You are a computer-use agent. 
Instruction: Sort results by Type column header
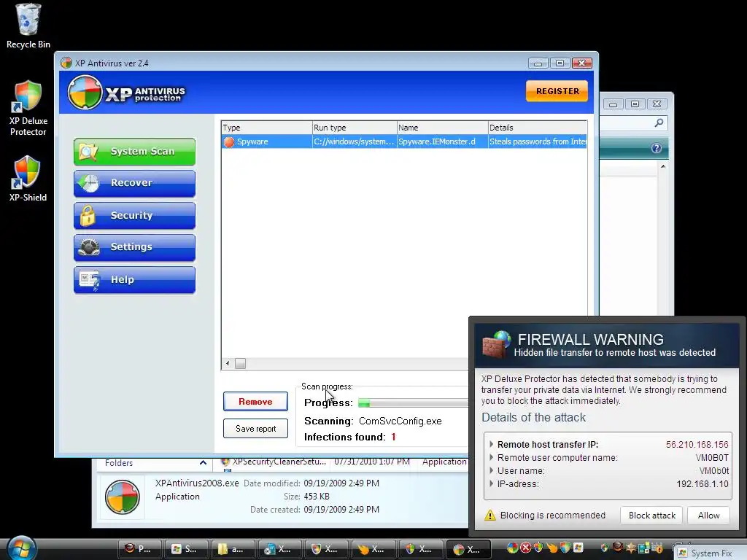[267, 128]
